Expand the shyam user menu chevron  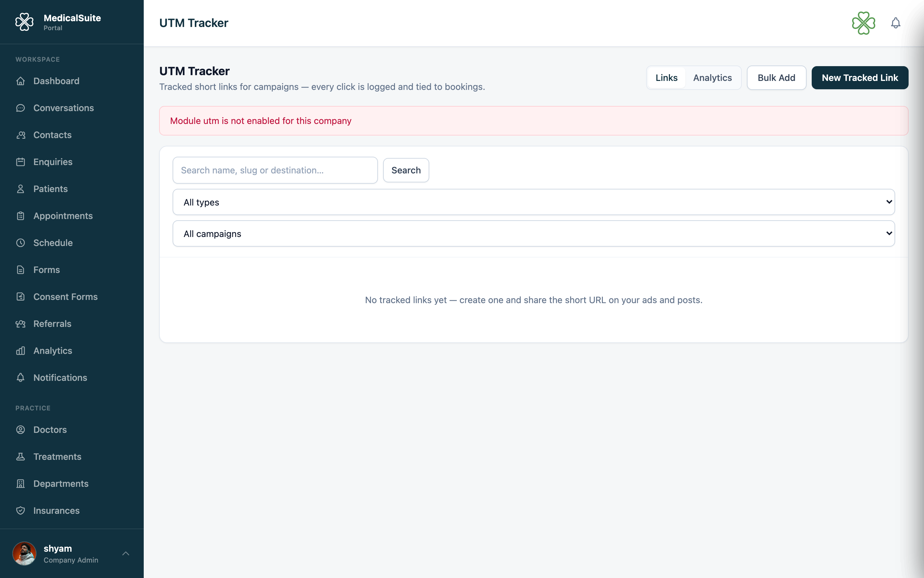click(x=126, y=554)
